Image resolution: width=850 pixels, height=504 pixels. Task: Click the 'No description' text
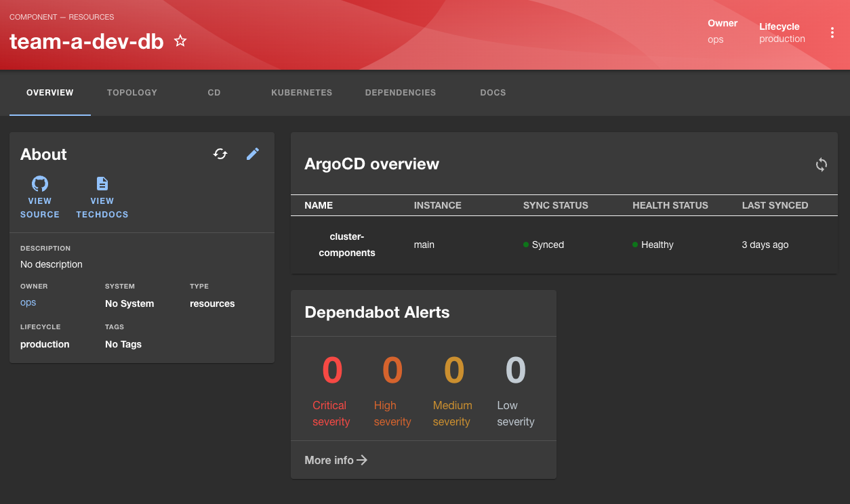click(x=52, y=264)
